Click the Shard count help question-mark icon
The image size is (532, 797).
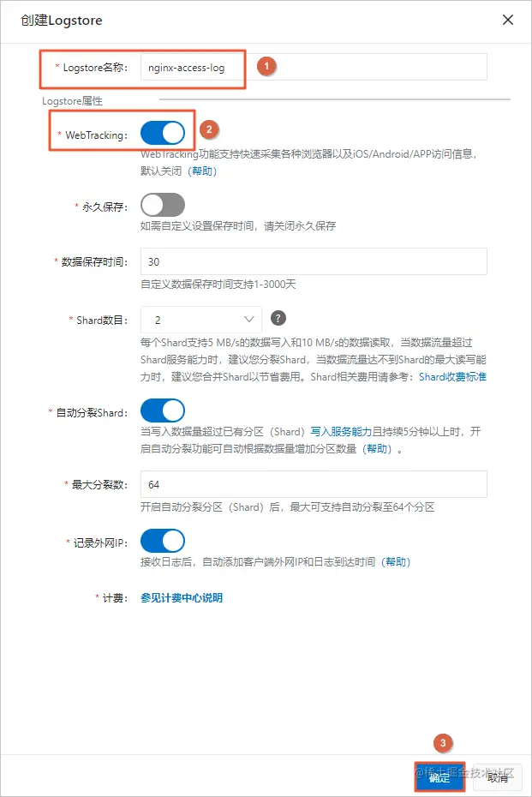coord(278,318)
